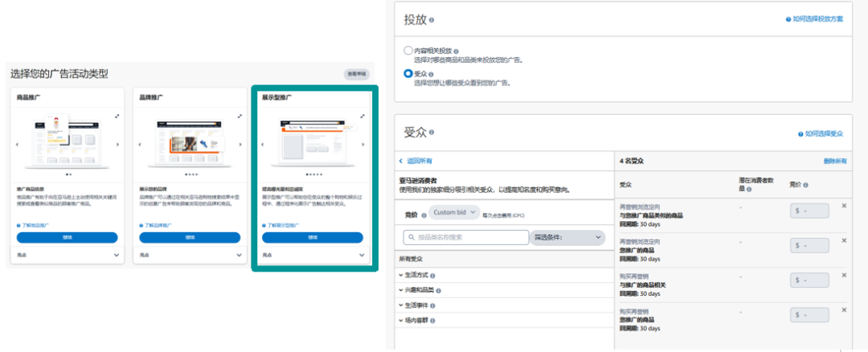Click the 按品类名称搜索 search field
Viewport: 868px width, 352px height.
[x=466, y=237]
